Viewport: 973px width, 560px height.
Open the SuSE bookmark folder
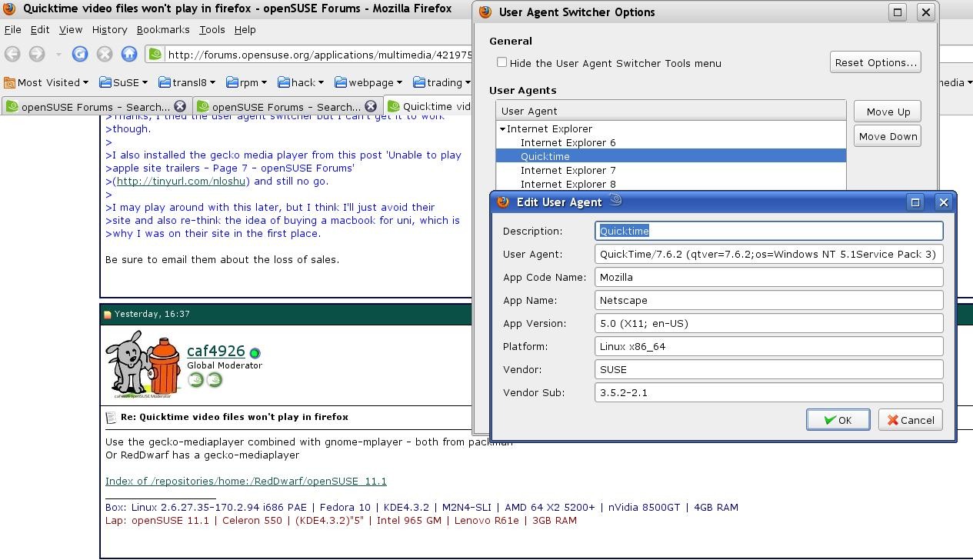pyautogui.click(x=123, y=82)
